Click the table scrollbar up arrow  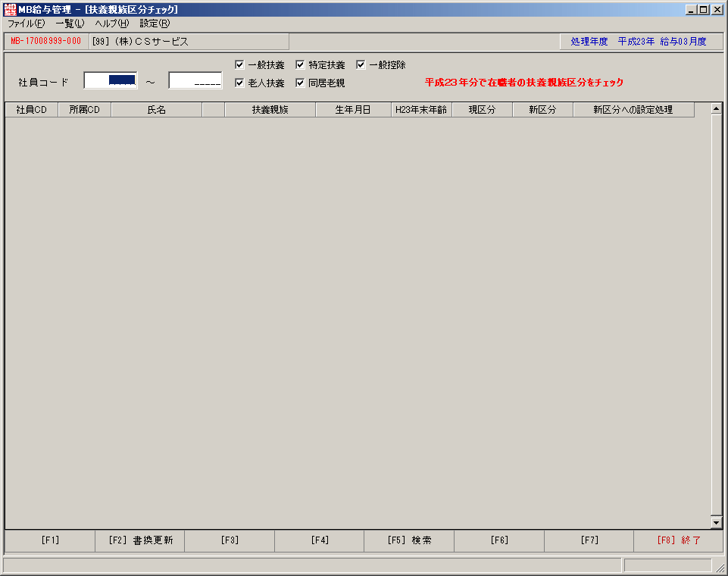(716, 108)
